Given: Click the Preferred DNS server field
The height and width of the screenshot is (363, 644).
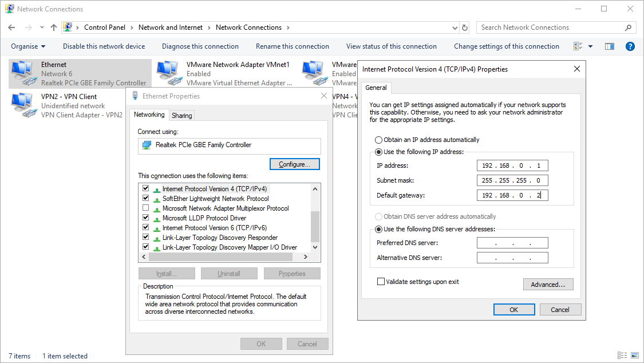Looking at the screenshot, I should tap(512, 243).
